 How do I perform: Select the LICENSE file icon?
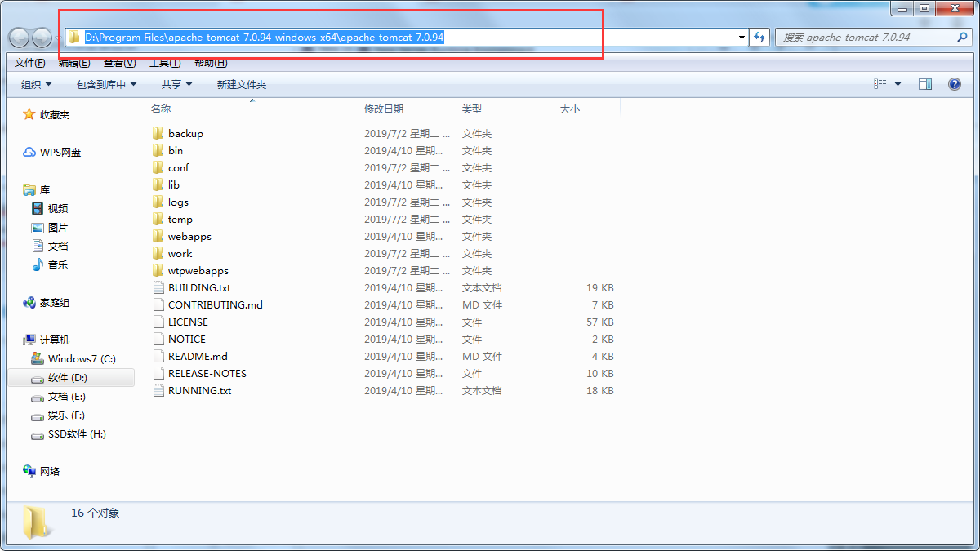[x=158, y=322]
